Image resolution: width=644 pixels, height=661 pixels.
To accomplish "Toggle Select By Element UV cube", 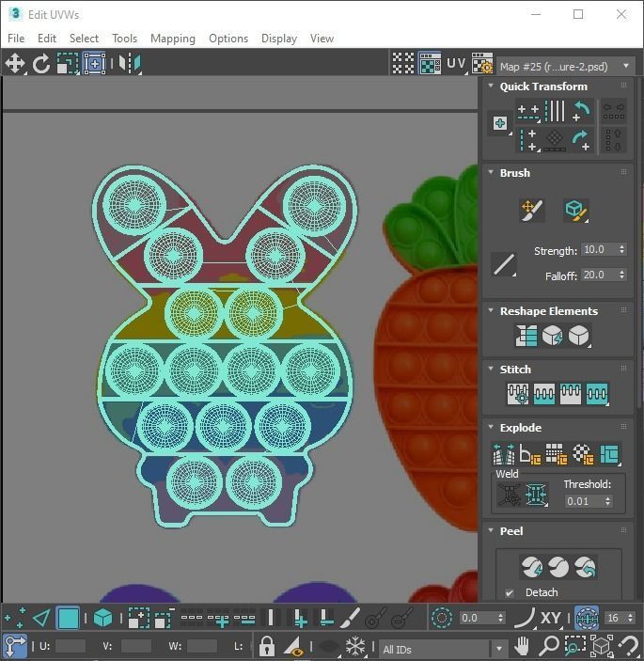I will (x=102, y=619).
